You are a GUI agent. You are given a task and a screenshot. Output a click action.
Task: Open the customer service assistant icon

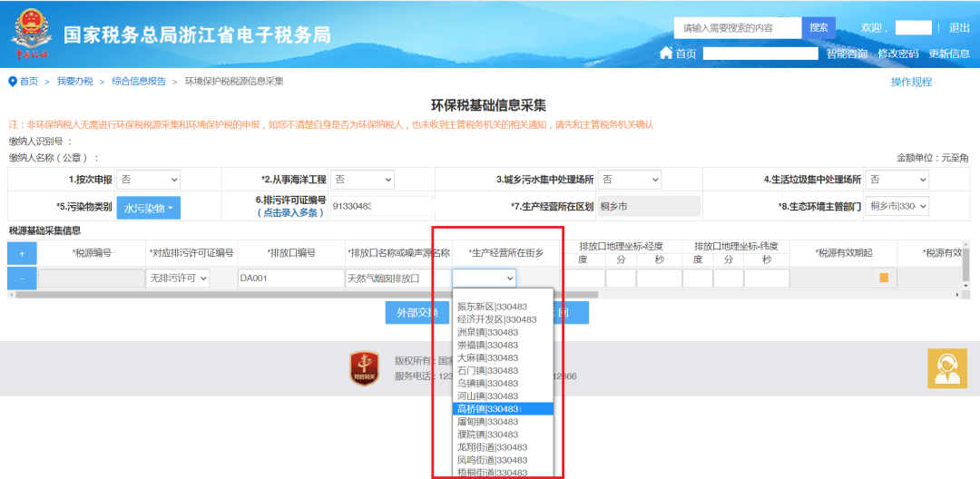946,368
